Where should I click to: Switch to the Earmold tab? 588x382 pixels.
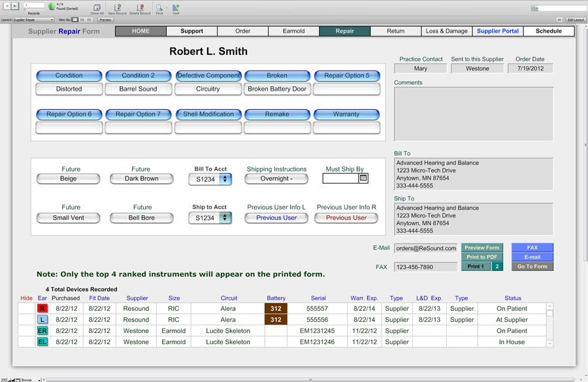[x=293, y=31]
